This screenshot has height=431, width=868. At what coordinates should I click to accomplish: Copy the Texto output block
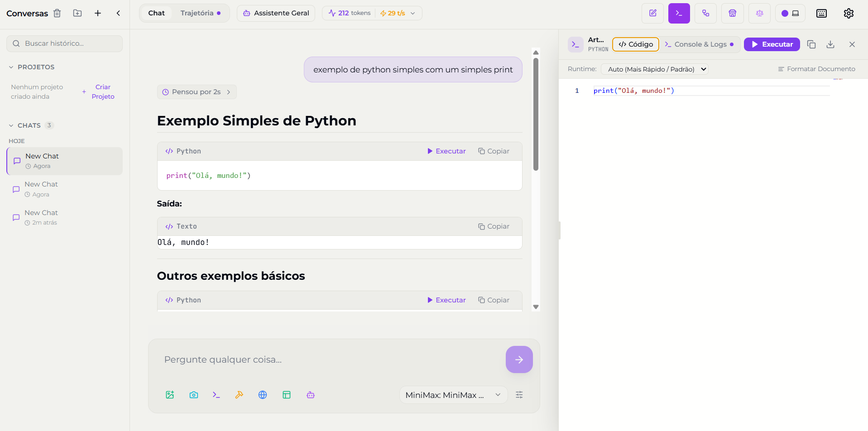click(494, 226)
